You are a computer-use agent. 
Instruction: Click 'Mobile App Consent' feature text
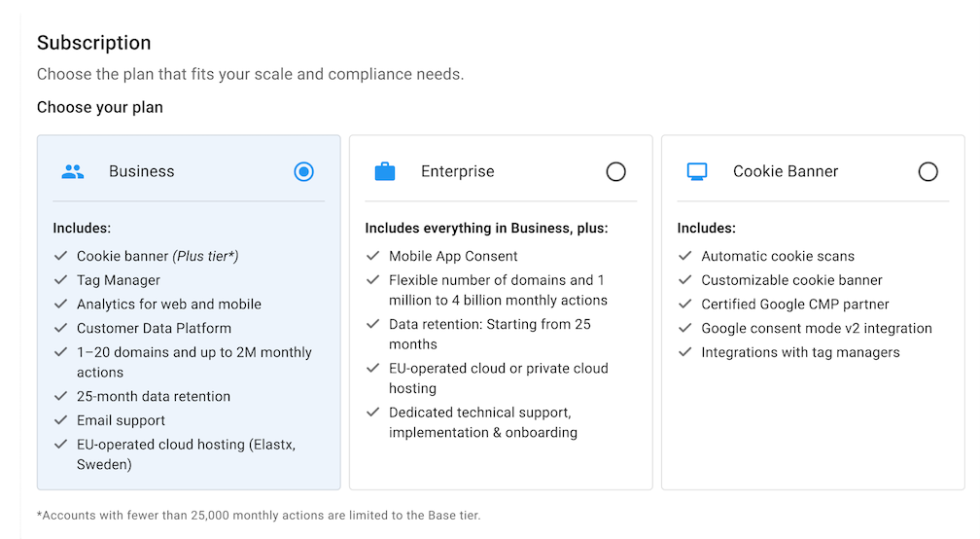pos(453,257)
